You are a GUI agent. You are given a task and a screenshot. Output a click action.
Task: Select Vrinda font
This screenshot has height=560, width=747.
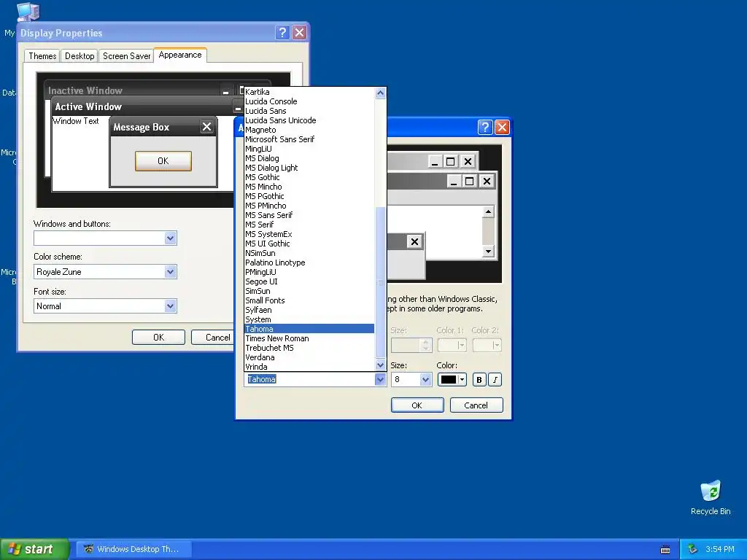[x=309, y=367]
